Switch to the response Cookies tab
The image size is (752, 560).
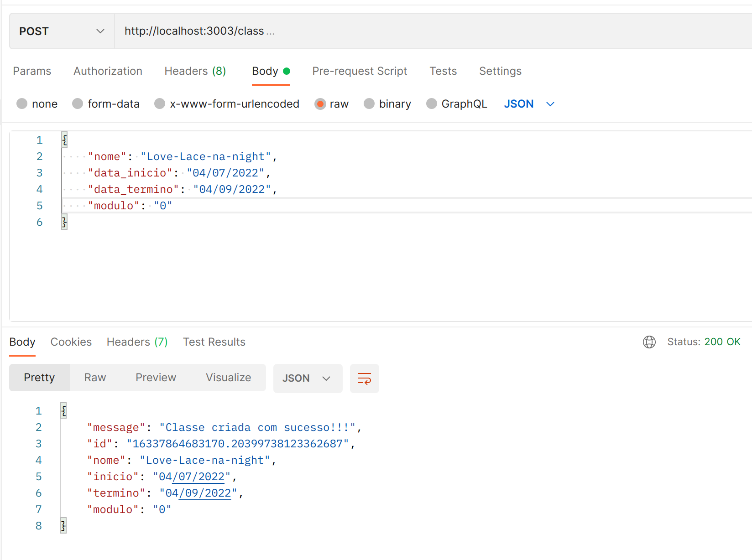[x=71, y=342]
